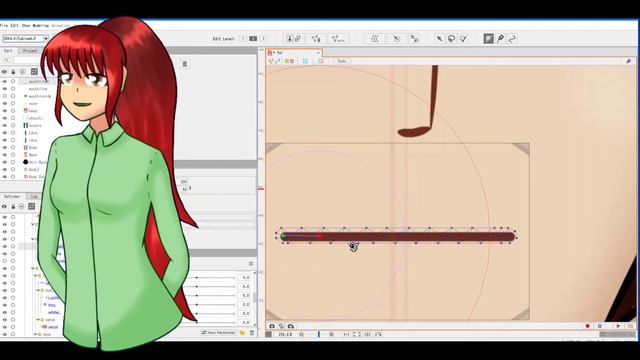Screen dimensions: 640x360
Task: Select the Lasso selection tool
Action: pos(451,39)
